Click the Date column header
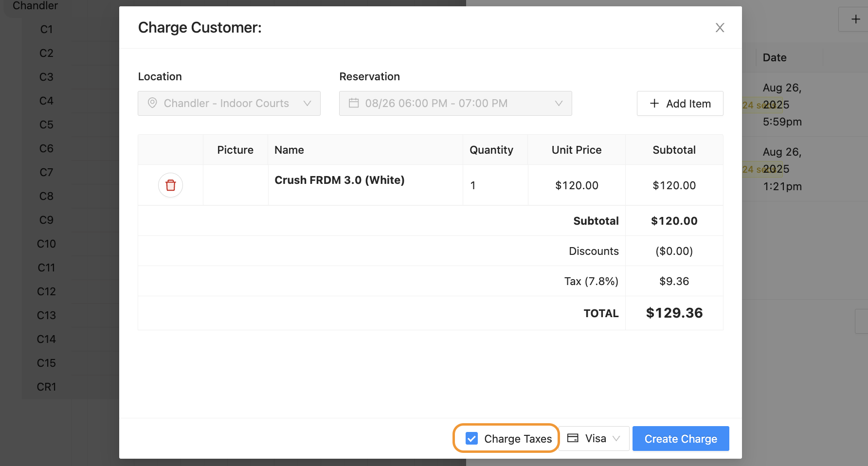The image size is (868, 466). (774, 57)
